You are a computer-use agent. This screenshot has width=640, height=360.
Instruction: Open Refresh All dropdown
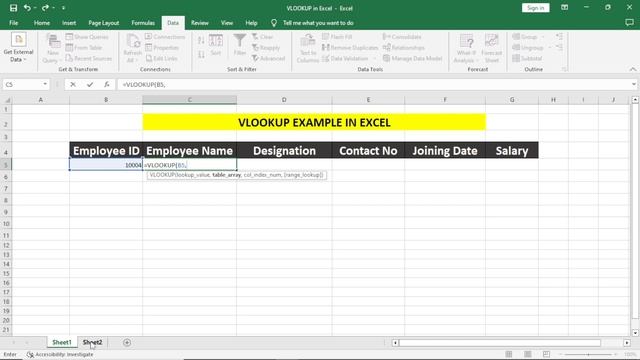[x=133, y=49]
